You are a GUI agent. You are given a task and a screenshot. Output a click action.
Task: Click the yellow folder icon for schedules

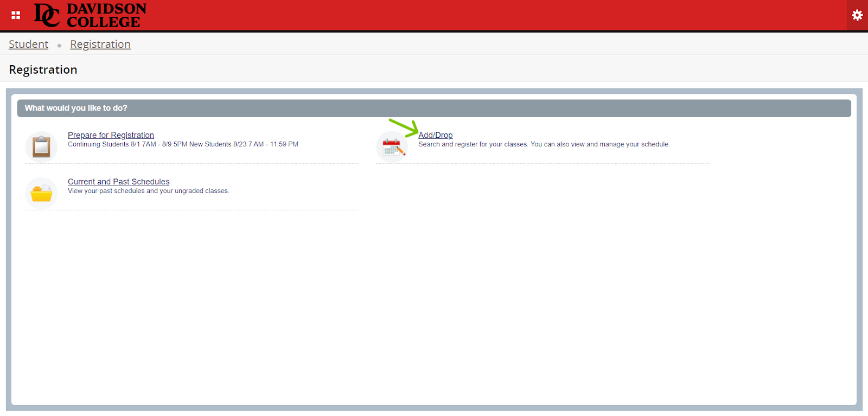[x=41, y=193]
